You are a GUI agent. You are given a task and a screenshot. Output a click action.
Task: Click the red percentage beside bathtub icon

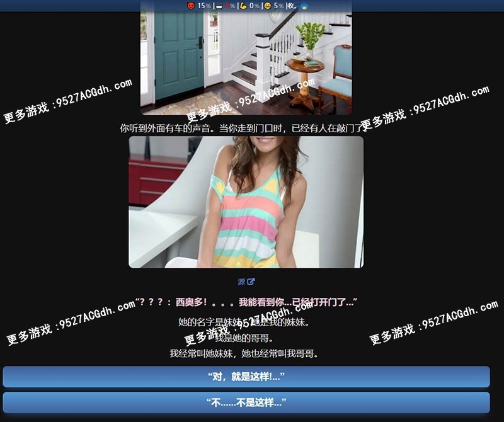point(231,6)
